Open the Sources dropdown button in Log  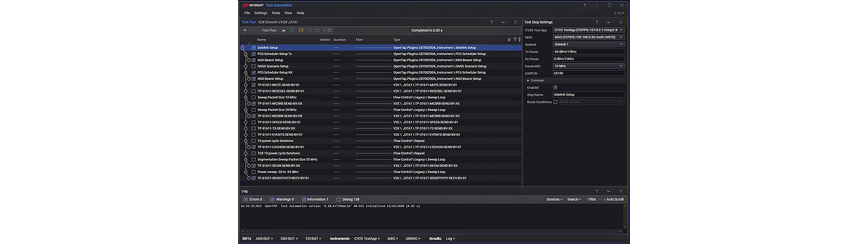pos(554,200)
